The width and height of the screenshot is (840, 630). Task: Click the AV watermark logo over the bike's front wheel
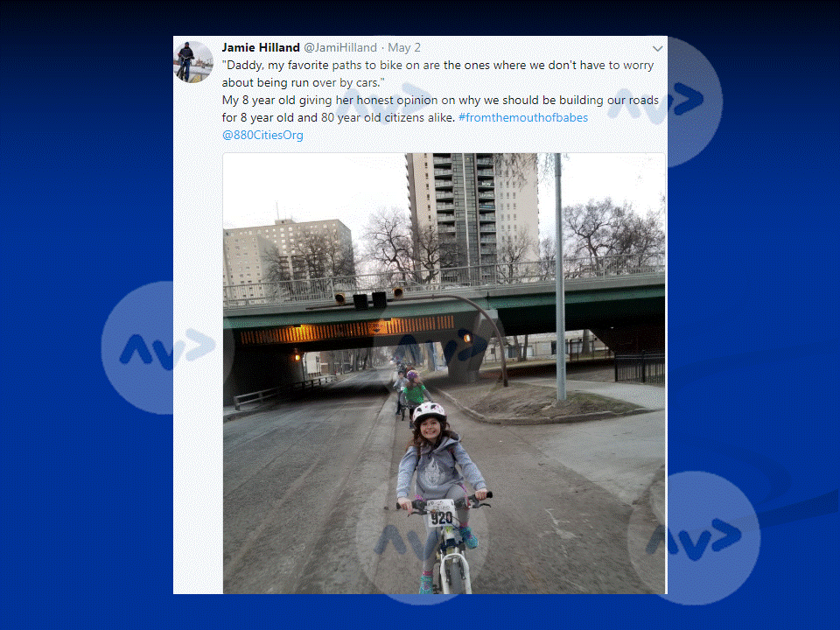pos(422,540)
